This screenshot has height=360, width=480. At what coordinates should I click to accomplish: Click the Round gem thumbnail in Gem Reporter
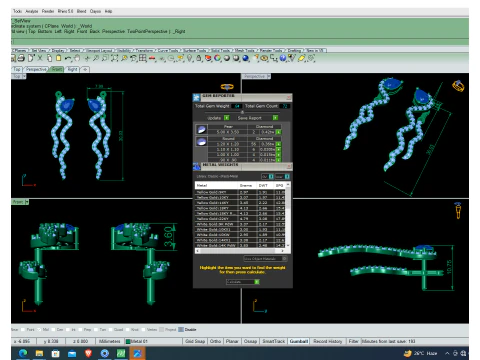point(201,142)
